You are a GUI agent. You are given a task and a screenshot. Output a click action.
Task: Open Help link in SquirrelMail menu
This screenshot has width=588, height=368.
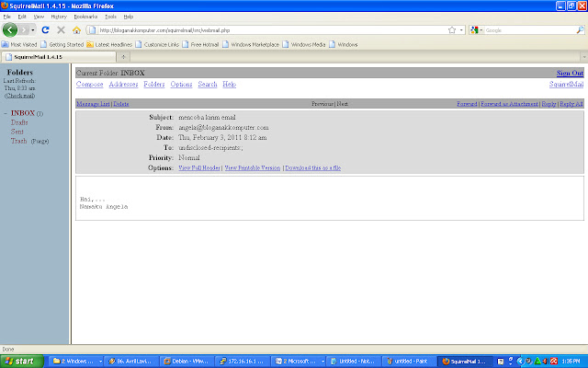tap(229, 84)
